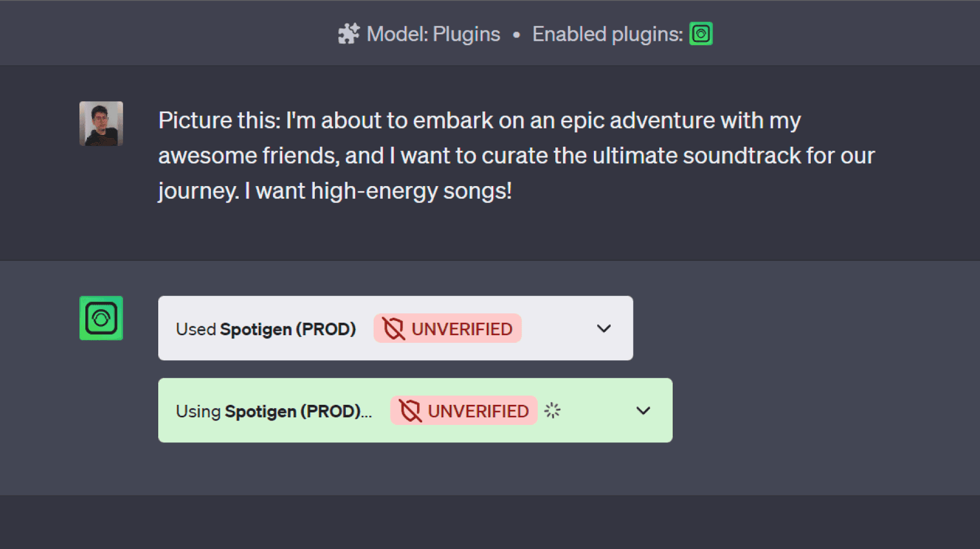Click the user profile avatar
Viewport: 980px width, 549px height.
pos(101,124)
